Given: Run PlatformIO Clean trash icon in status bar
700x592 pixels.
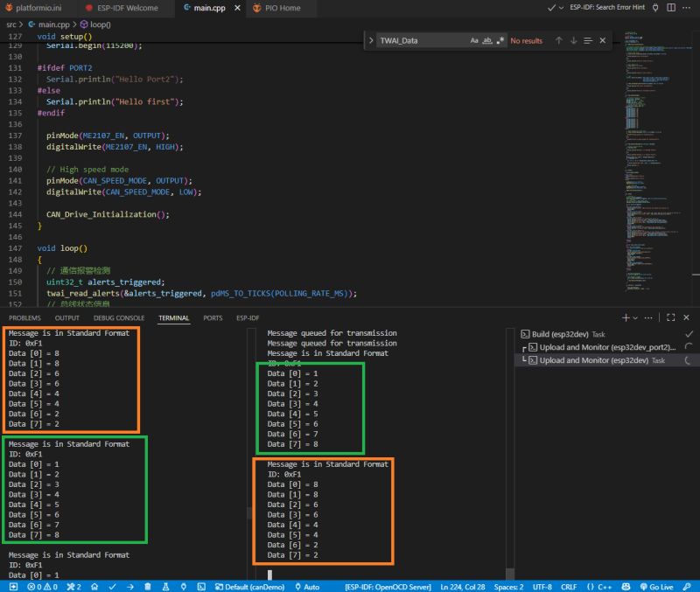Looking at the screenshot, I should click(x=148, y=587).
